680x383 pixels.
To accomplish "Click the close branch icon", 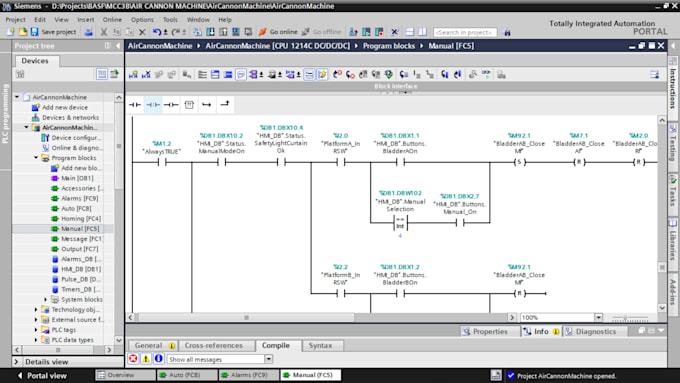I will click(x=225, y=104).
